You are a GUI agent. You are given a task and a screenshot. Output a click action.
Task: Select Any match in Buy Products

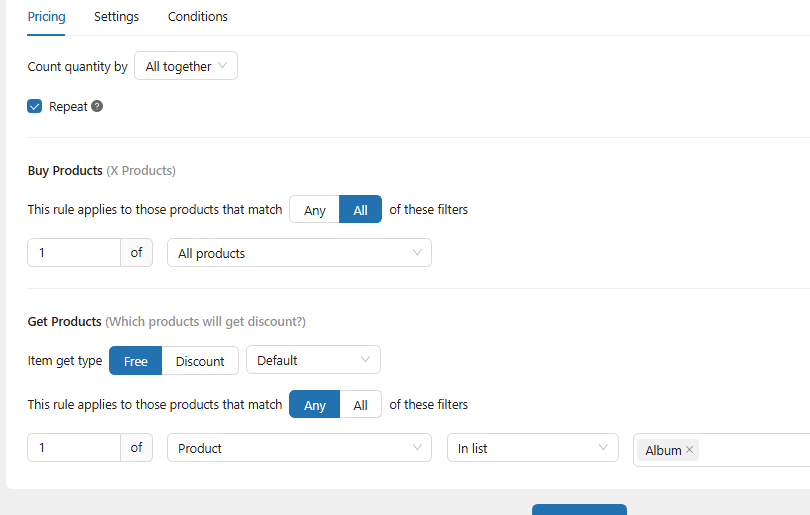click(x=315, y=210)
